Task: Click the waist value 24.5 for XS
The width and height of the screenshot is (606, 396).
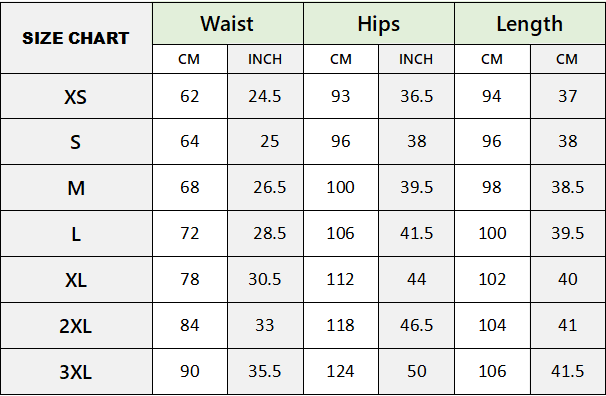Action: pyautogui.click(x=265, y=96)
